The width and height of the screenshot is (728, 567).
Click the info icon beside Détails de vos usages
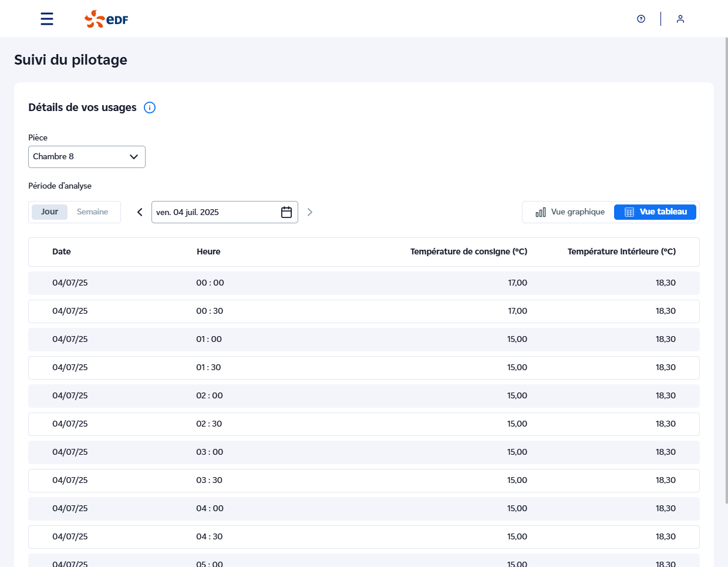[150, 108]
